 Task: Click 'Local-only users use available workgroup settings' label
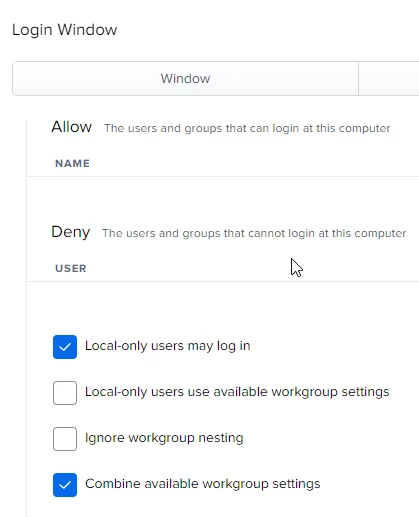point(237,392)
